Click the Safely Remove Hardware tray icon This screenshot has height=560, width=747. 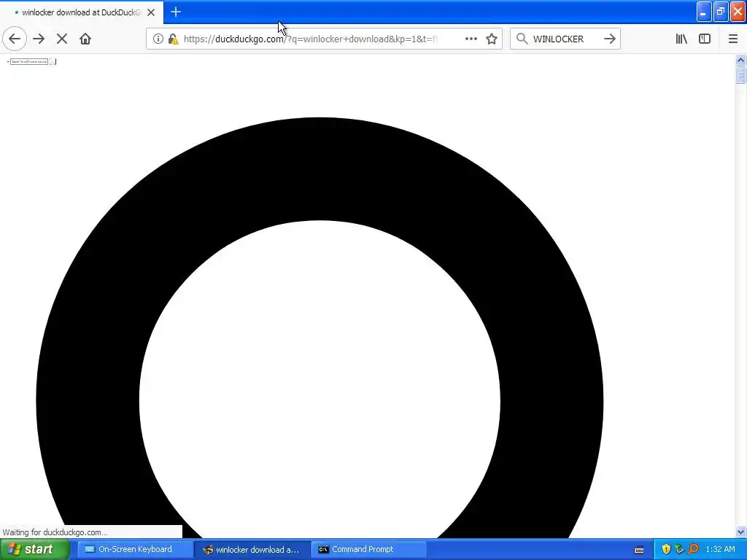(679, 550)
